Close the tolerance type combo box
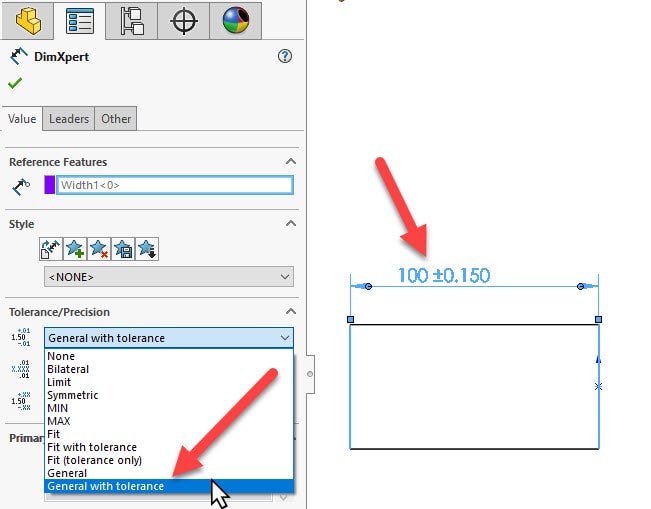The height and width of the screenshot is (509, 651). (x=169, y=338)
